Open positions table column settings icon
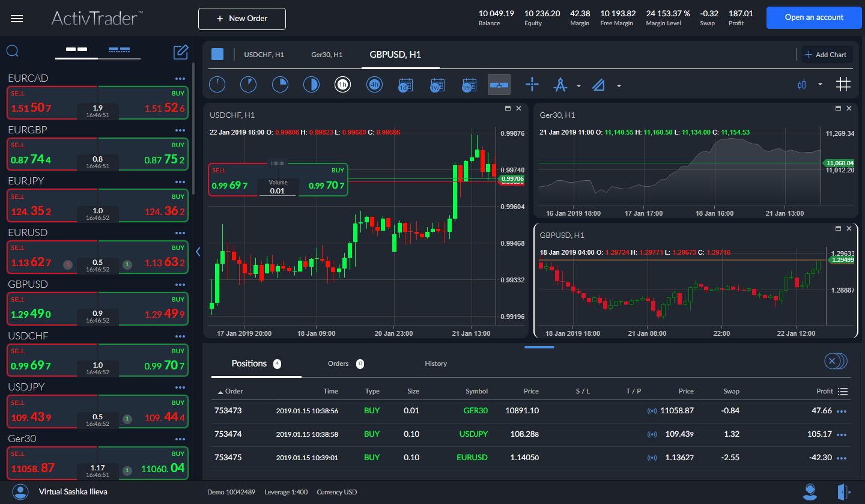 pos(843,392)
